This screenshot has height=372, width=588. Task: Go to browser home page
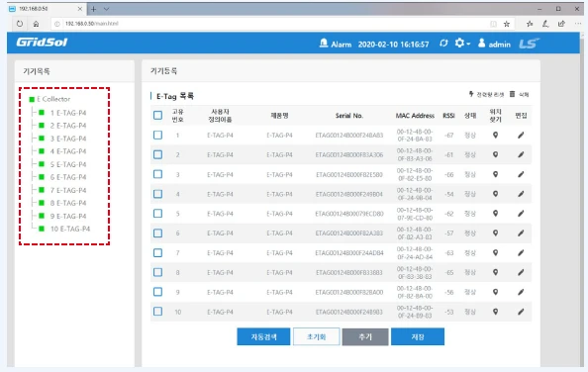click(36, 24)
